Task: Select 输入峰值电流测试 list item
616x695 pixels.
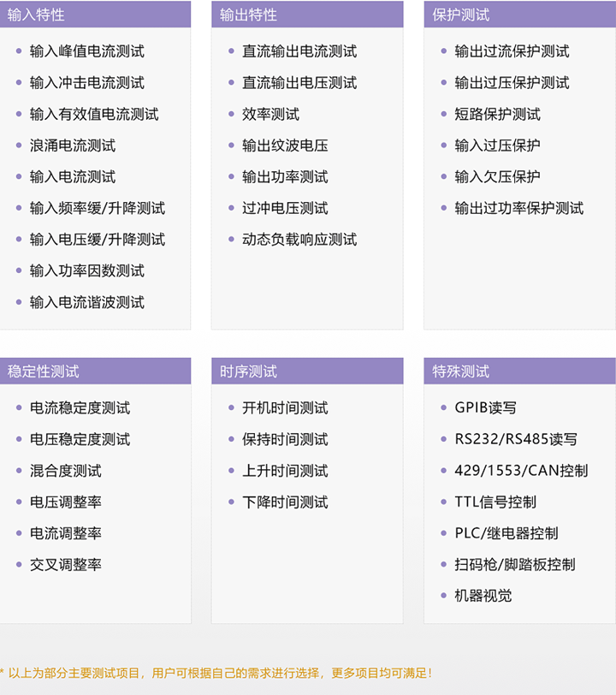Action: pyautogui.click(x=86, y=51)
